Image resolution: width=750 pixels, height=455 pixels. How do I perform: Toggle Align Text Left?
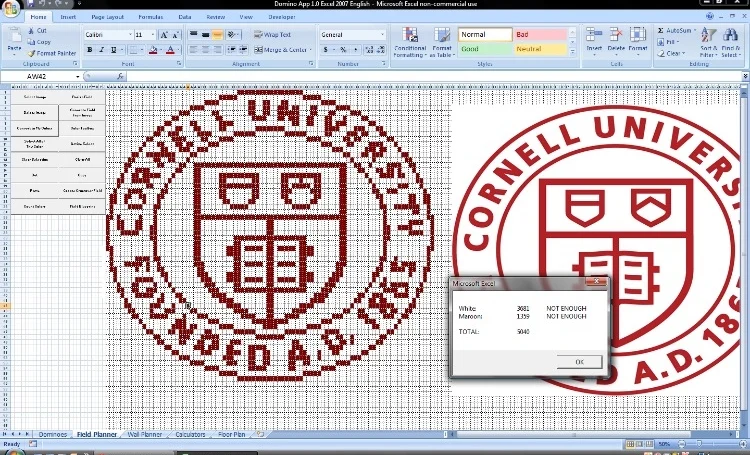(x=194, y=50)
